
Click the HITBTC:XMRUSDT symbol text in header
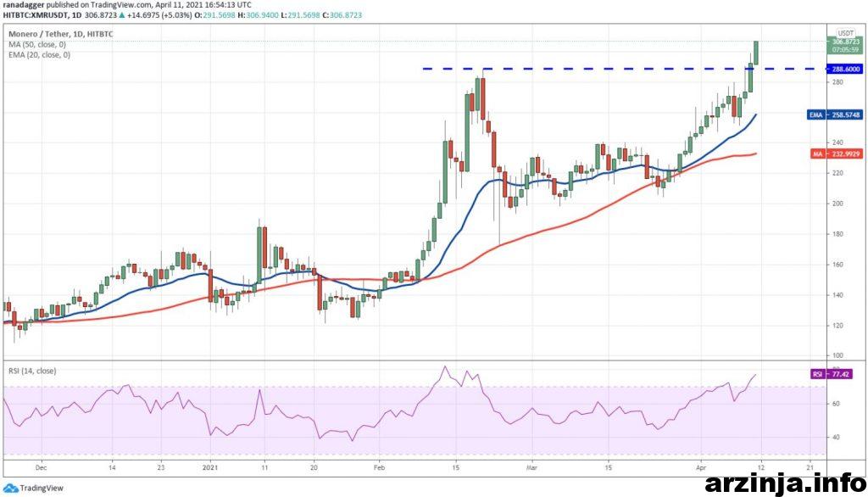pyautogui.click(x=34, y=14)
